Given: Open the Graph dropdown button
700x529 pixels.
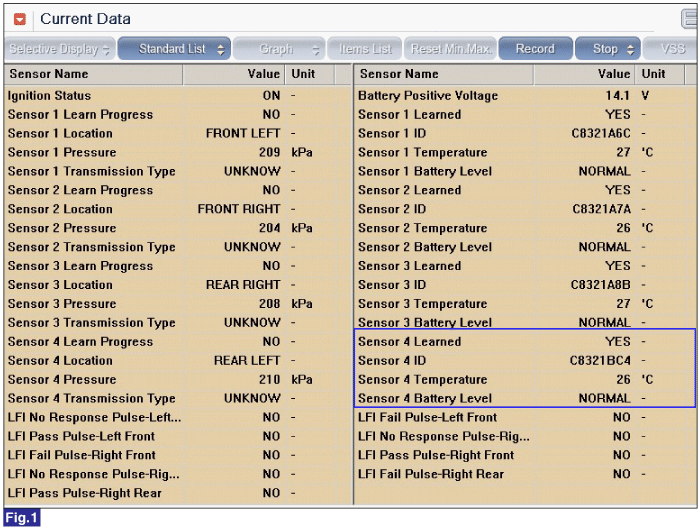Looking at the screenshot, I should [x=279, y=49].
